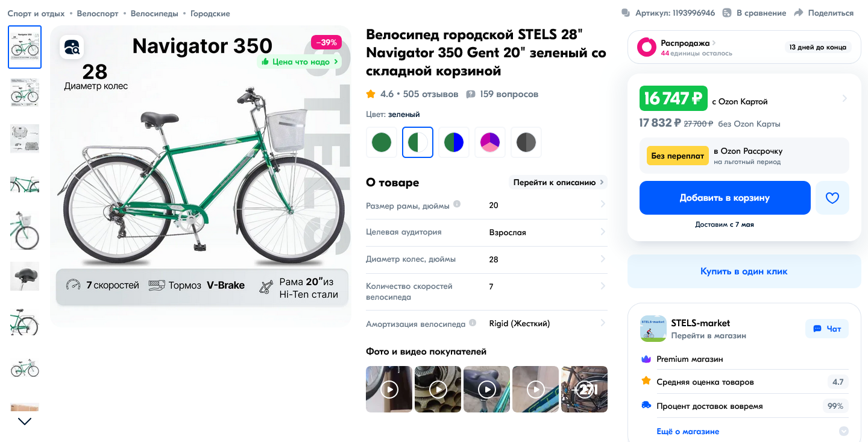The image size is (868, 442).
Task: Add bicycle to cart button
Action: pos(725,198)
